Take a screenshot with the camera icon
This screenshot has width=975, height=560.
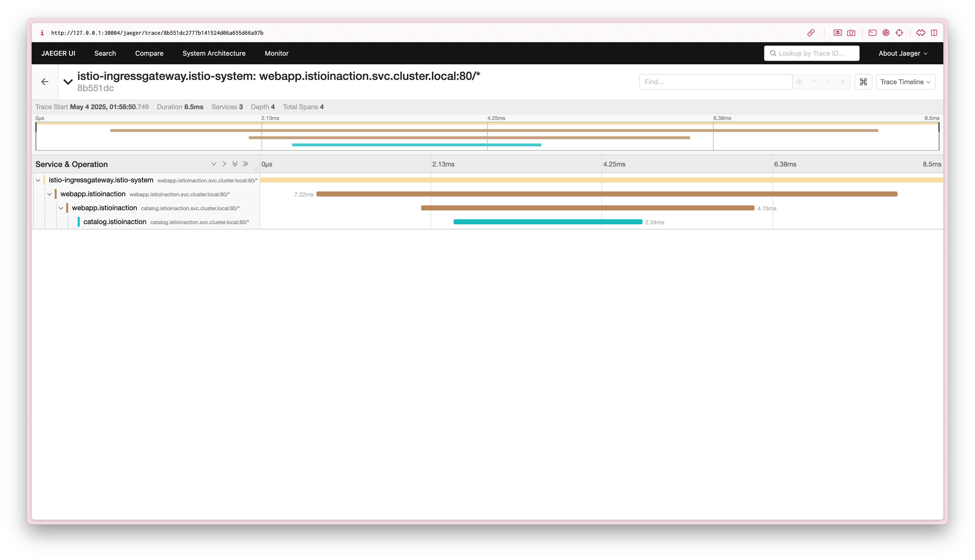pos(851,33)
